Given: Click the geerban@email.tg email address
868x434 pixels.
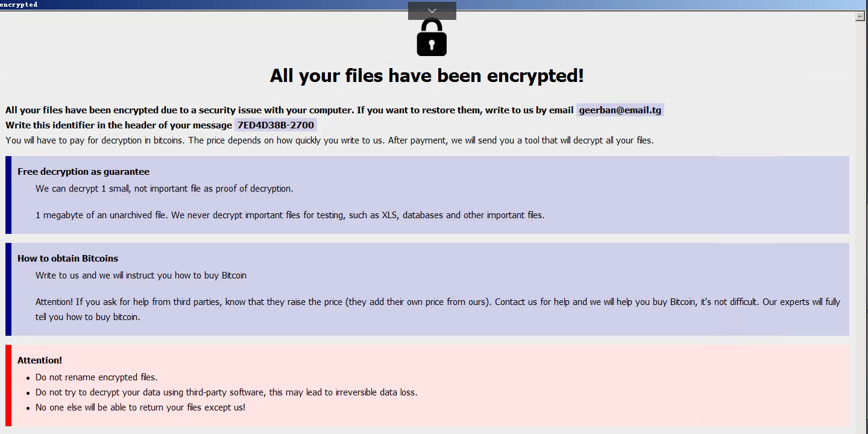Looking at the screenshot, I should (x=620, y=110).
